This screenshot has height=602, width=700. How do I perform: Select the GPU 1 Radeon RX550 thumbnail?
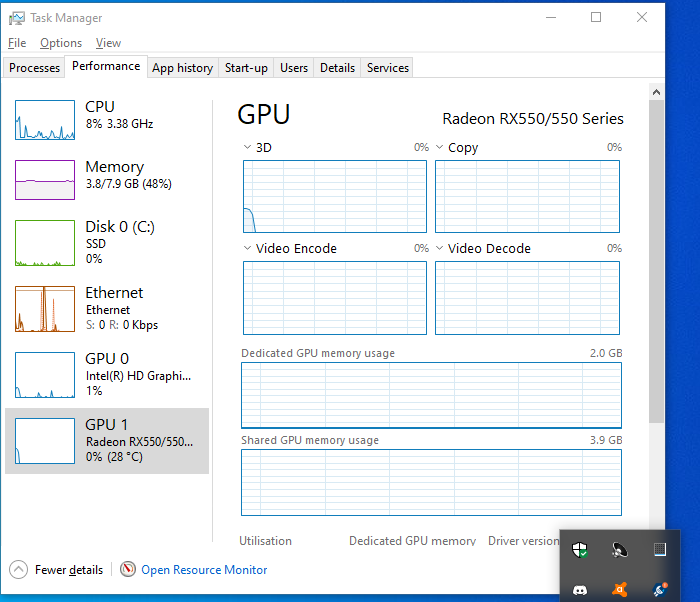click(45, 441)
